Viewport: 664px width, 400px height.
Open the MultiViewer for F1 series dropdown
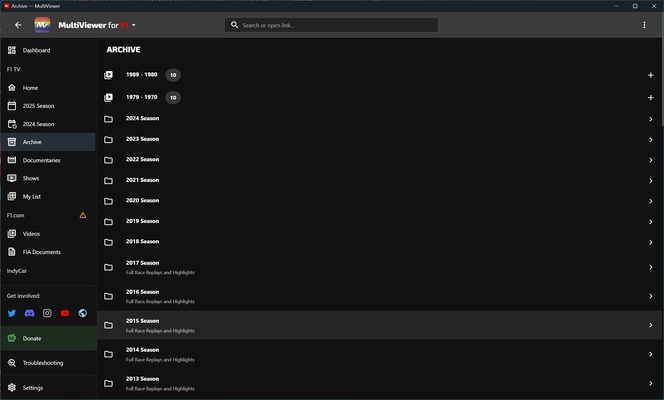(x=97, y=25)
